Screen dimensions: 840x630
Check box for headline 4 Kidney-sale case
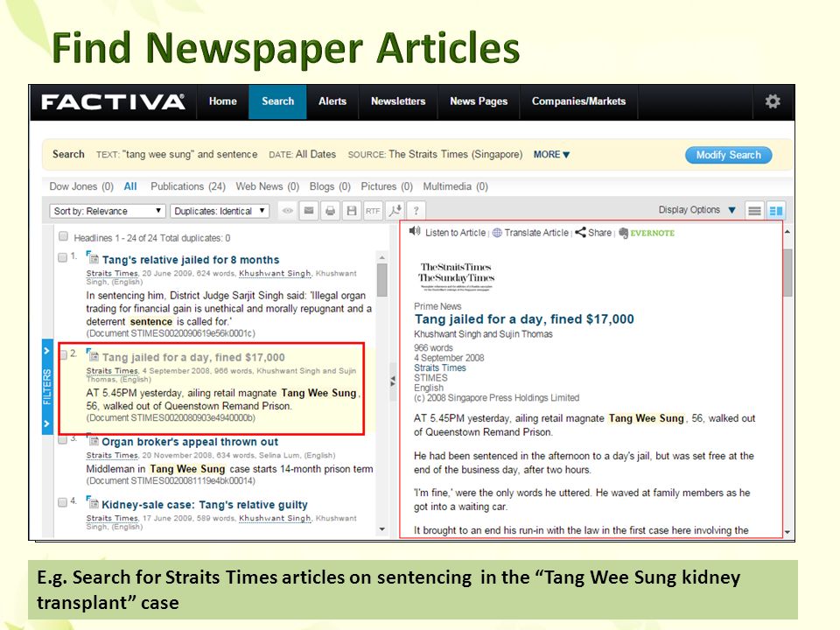click(62, 502)
